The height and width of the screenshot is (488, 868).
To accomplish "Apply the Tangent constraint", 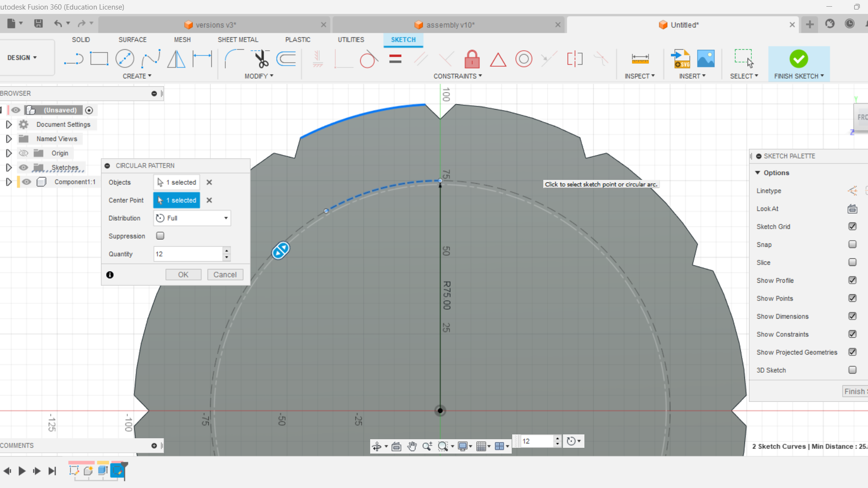I will click(369, 59).
